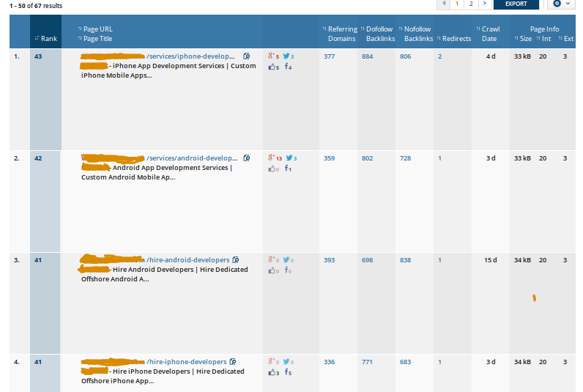Sort by Dofollow Backlinks column
This screenshot has height=392, width=583.
pyautogui.click(x=378, y=34)
